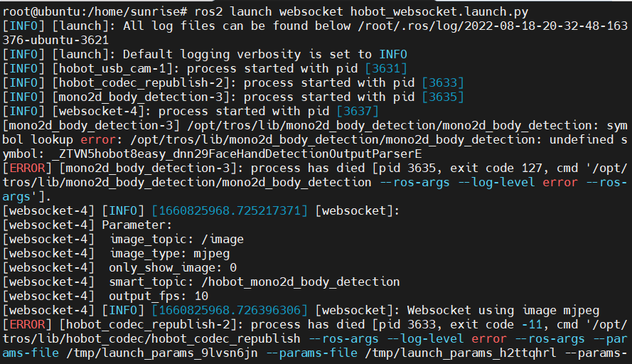Click the Websocket using image mjpeg message
This screenshot has height=364, width=632.
[x=503, y=311]
